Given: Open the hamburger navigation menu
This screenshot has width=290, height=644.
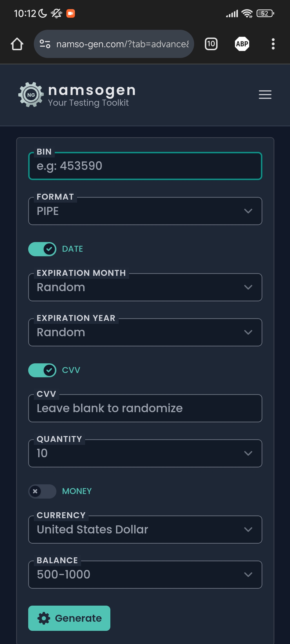Looking at the screenshot, I should [265, 95].
